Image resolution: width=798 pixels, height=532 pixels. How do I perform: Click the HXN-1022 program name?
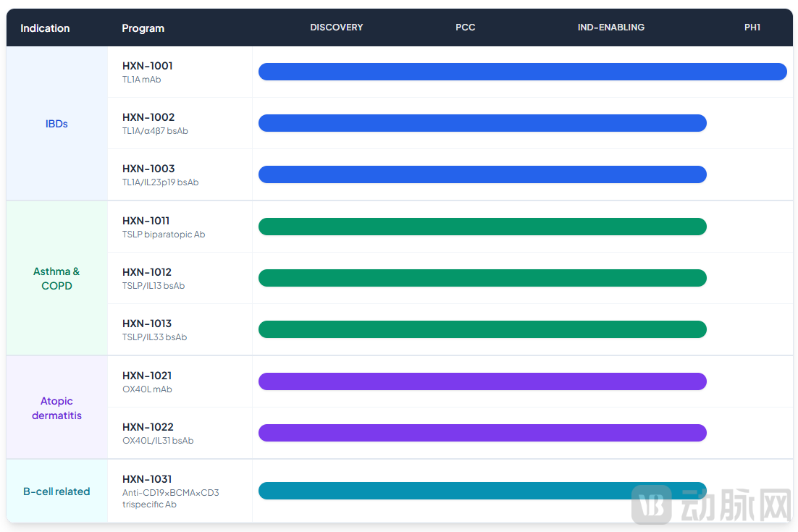tap(148, 427)
